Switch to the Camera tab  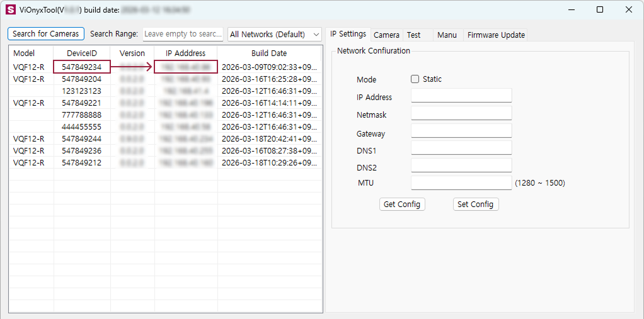386,35
